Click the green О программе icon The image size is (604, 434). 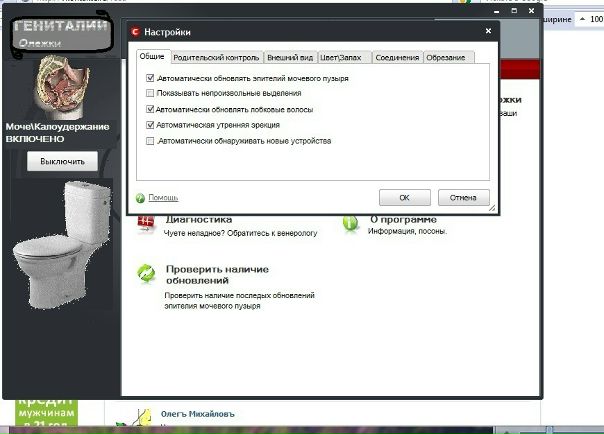tap(351, 224)
